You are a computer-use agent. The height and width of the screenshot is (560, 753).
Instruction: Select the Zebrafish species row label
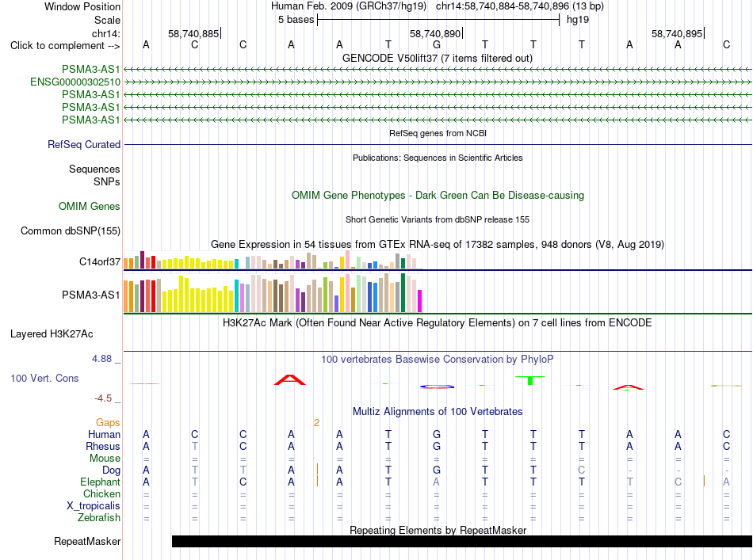[x=99, y=518]
